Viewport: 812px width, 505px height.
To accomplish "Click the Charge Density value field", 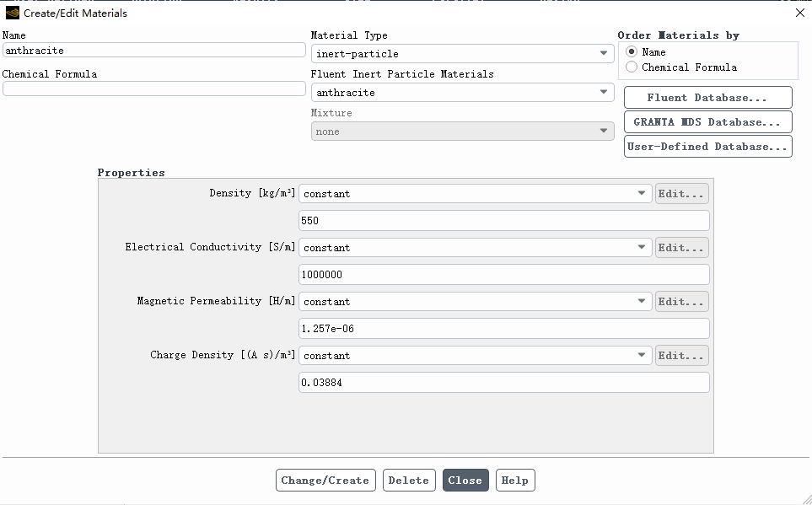I will [x=503, y=383].
